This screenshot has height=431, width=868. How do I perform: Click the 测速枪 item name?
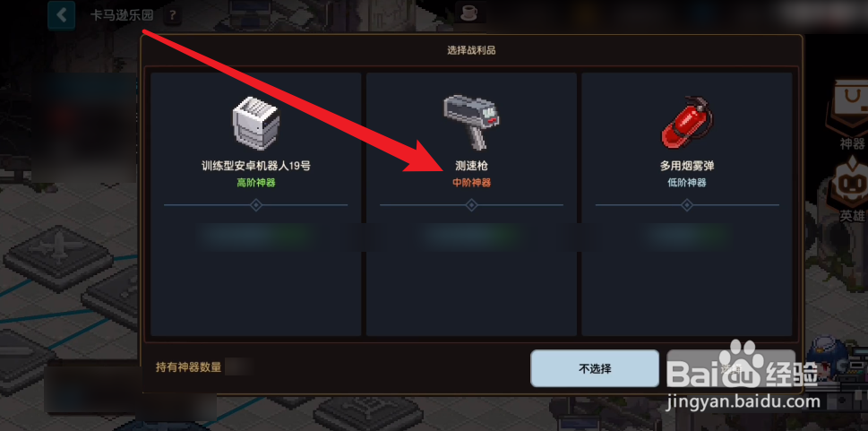[x=471, y=166]
